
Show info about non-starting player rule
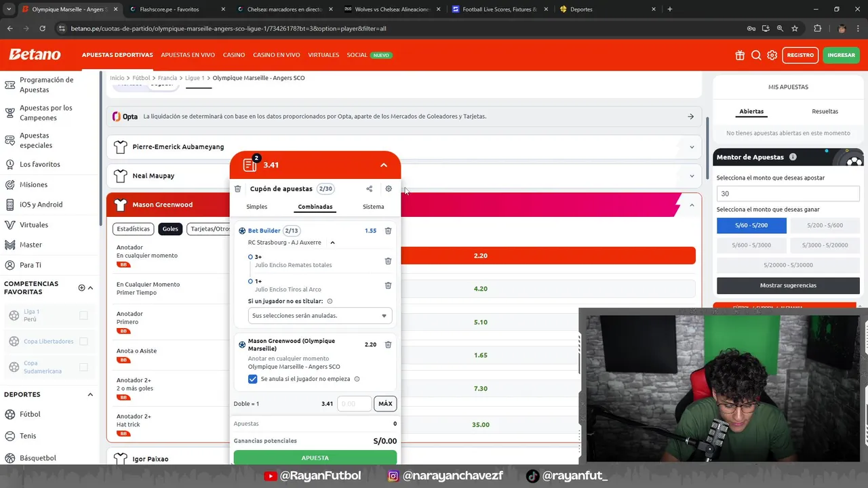coord(330,301)
